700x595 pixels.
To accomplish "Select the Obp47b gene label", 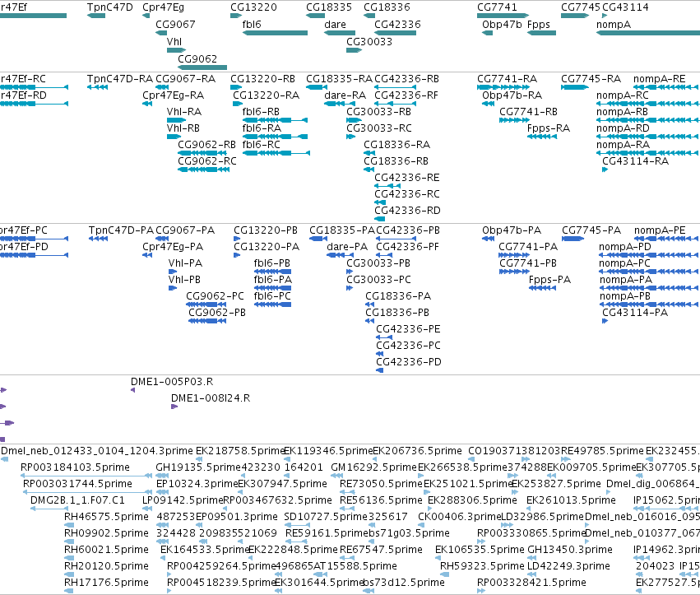I will pyautogui.click(x=502, y=25).
